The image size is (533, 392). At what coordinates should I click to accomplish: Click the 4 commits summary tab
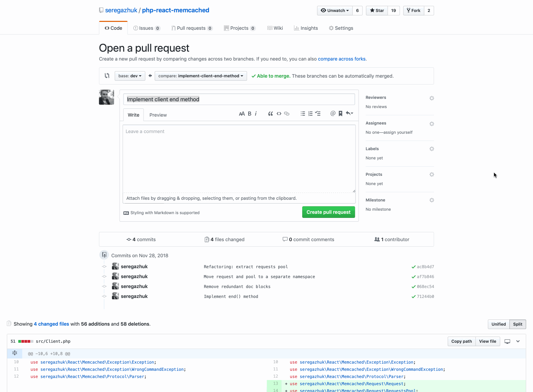tap(141, 239)
